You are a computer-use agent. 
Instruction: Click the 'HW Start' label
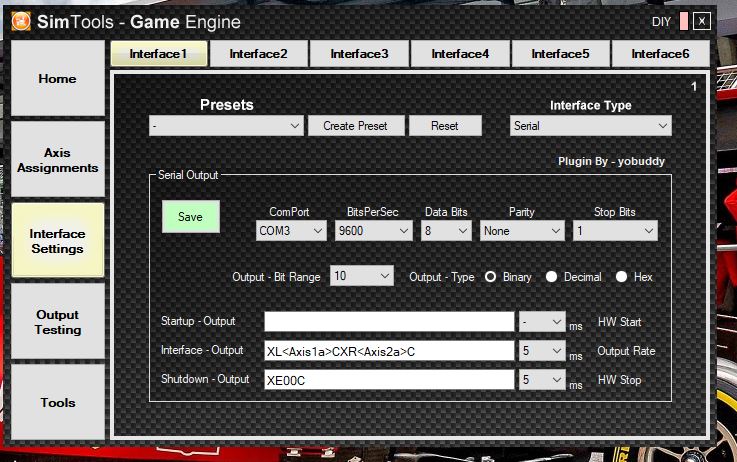coord(619,322)
